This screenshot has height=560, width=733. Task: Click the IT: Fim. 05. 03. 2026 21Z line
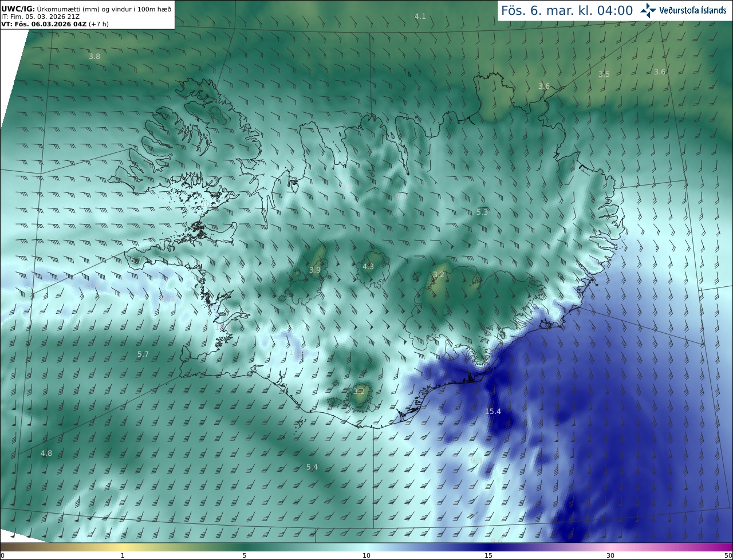(40, 16)
